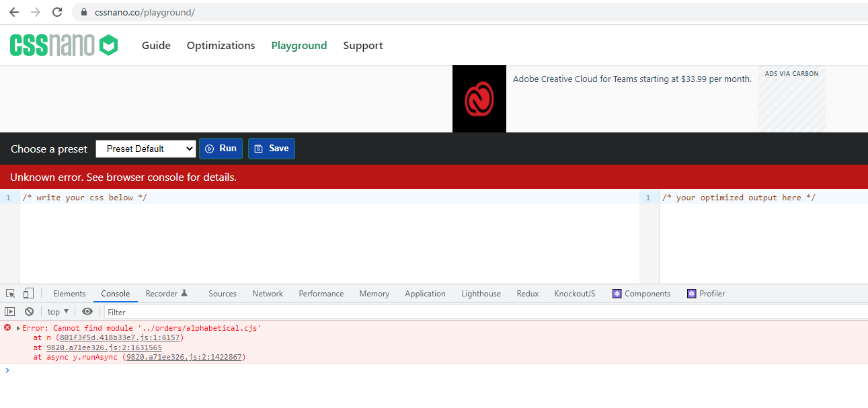Open the Adobe Creative Cloud ad image
The image size is (868, 408).
(479, 99)
